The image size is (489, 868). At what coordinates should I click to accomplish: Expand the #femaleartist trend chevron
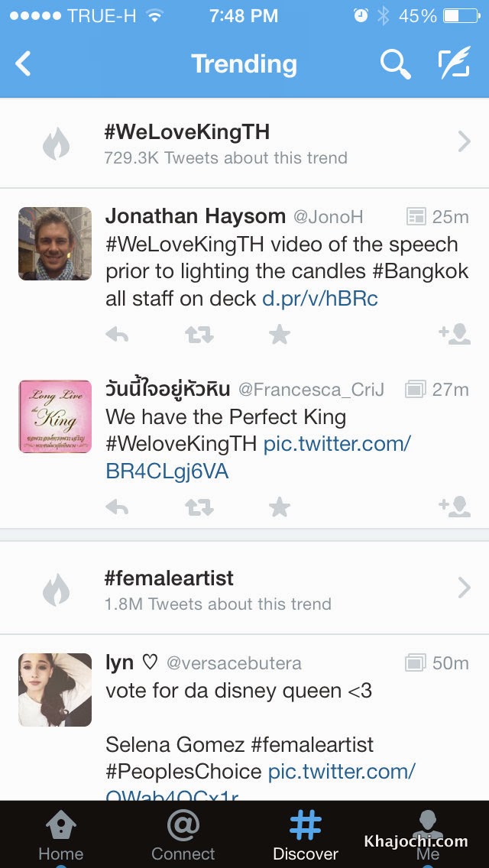pos(464,588)
